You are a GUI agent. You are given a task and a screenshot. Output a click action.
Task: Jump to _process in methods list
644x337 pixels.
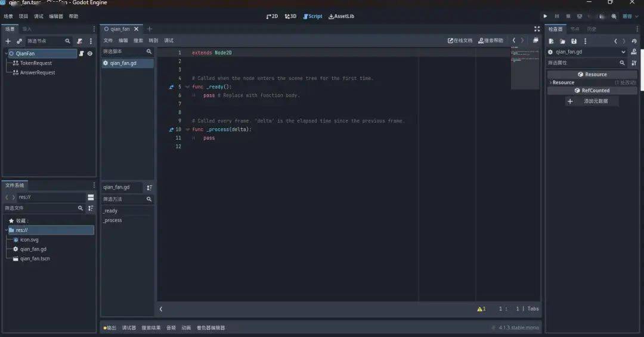(113, 220)
